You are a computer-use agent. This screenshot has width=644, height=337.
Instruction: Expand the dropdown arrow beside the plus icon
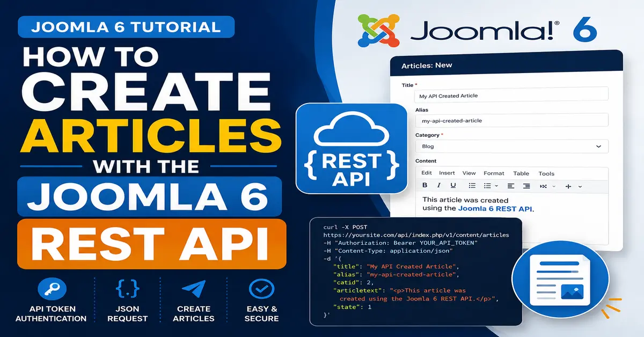[580, 186]
